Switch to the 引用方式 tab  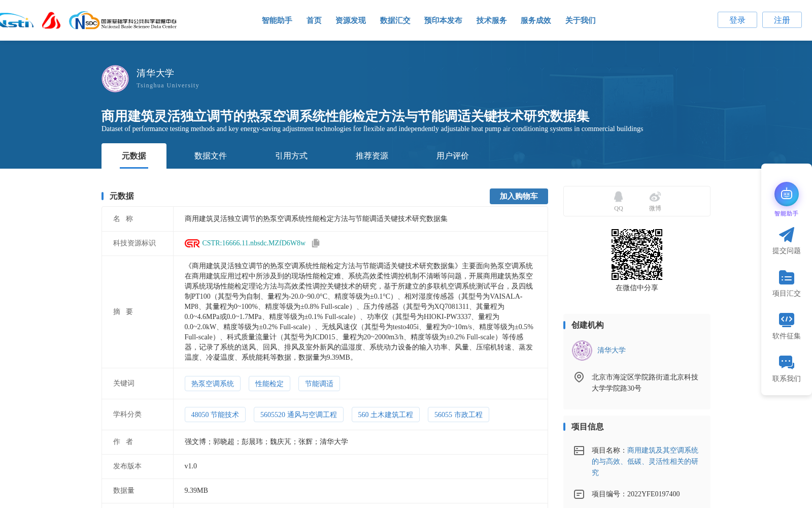point(291,156)
